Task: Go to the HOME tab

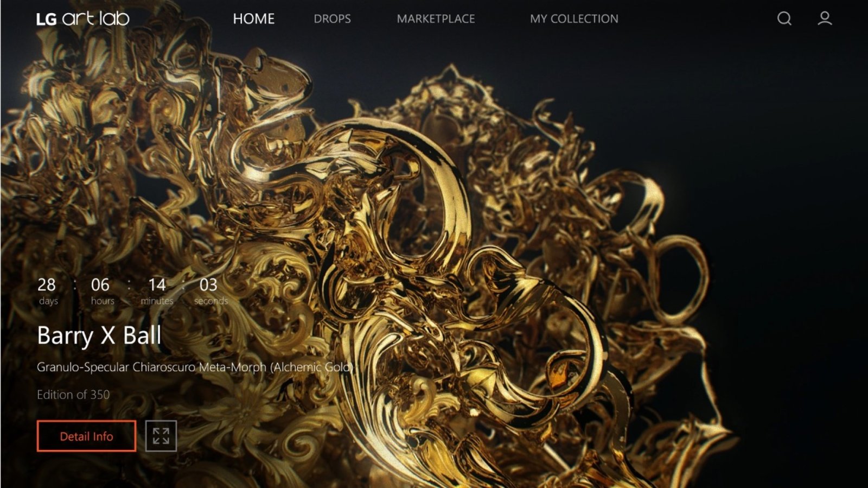Action: pyautogui.click(x=253, y=18)
